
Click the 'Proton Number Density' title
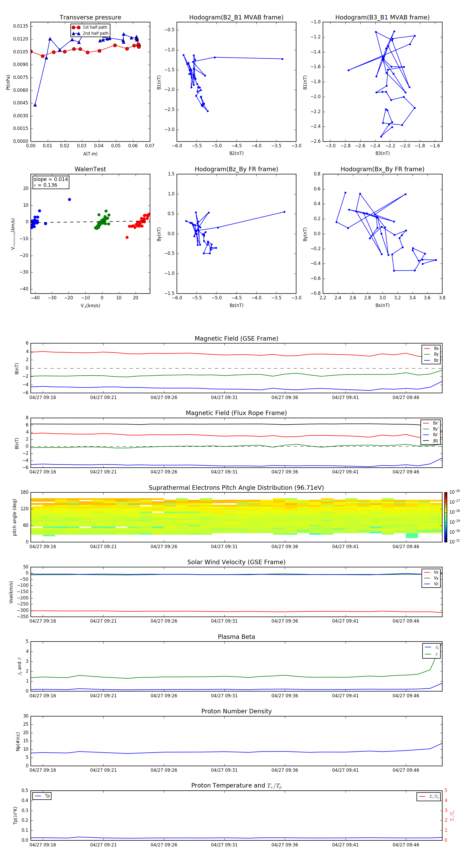point(236,711)
